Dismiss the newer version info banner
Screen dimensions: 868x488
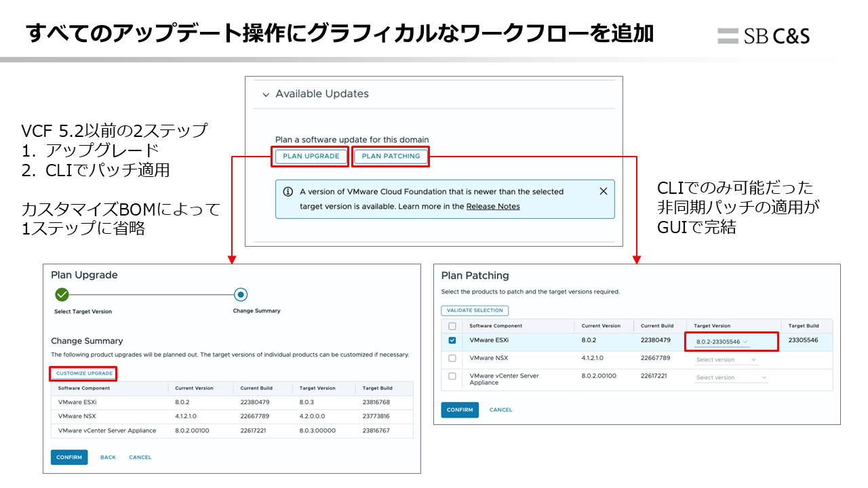click(603, 192)
